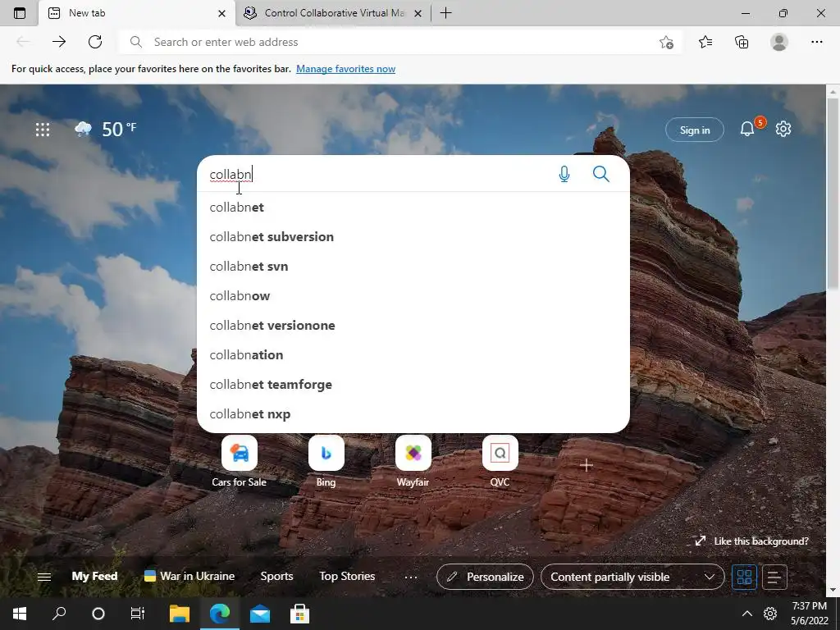Expand the Like this background prompt
Viewport: 840px width, 630px height.
tap(751, 541)
